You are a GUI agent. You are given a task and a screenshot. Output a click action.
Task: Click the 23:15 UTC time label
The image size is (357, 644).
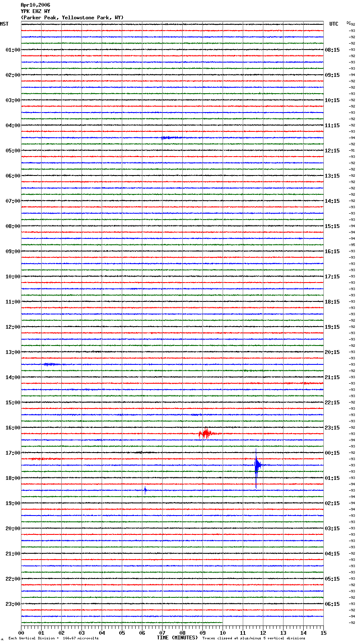[332, 428]
